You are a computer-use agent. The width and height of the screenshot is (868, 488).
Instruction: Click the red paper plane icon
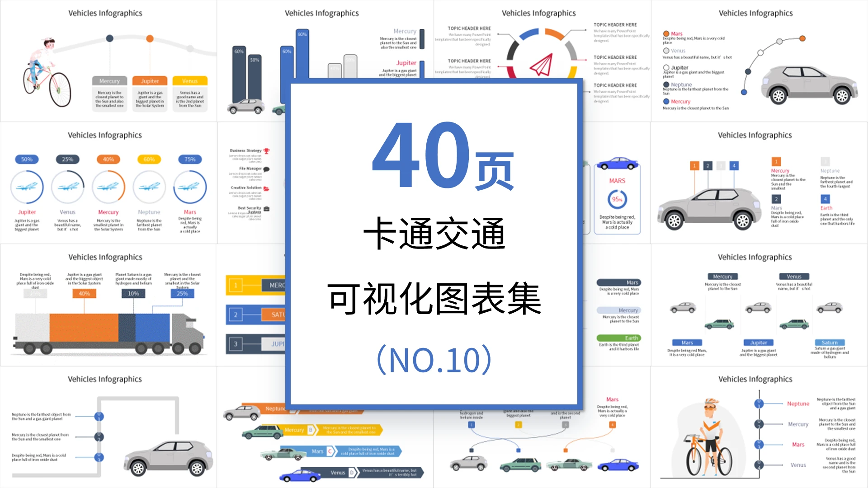coord(541,65)
